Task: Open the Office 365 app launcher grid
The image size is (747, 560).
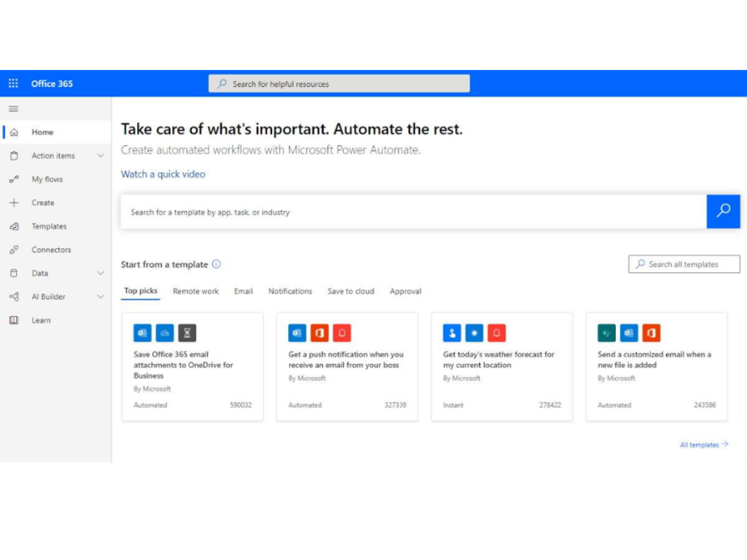Action: (x=13, y=83)
